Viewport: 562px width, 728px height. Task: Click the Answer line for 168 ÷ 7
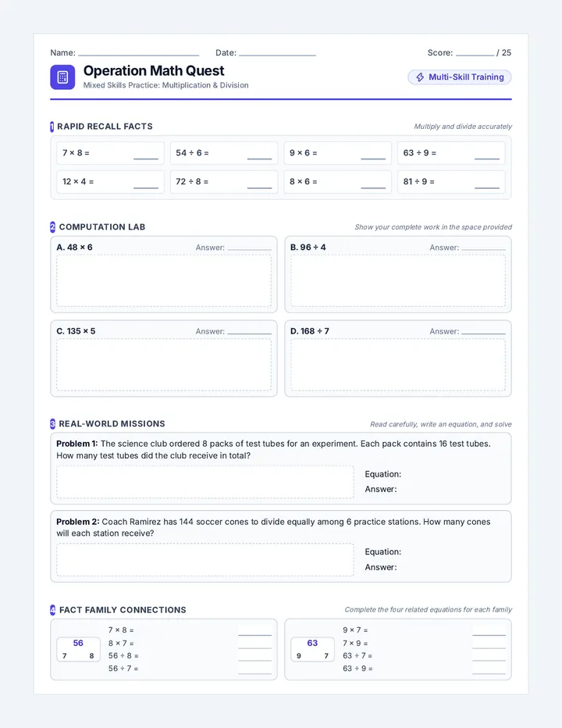tap(483, 333)
